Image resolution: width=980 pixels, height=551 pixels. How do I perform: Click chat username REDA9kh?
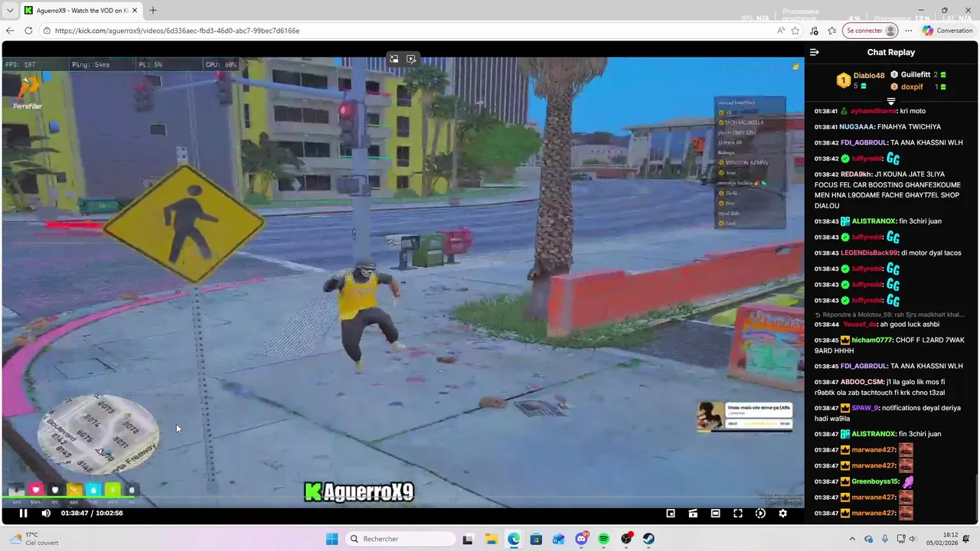coord(856,174)
